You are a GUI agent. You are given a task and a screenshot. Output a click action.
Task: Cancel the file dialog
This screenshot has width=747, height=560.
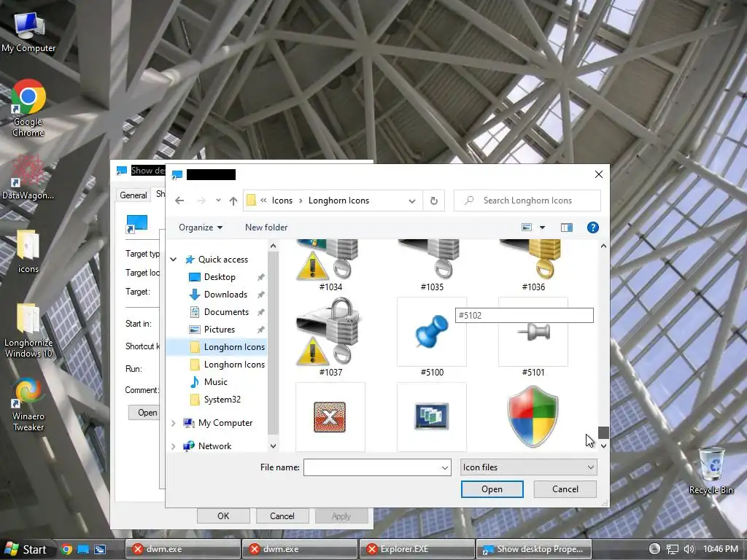click(x=565, y=489)
